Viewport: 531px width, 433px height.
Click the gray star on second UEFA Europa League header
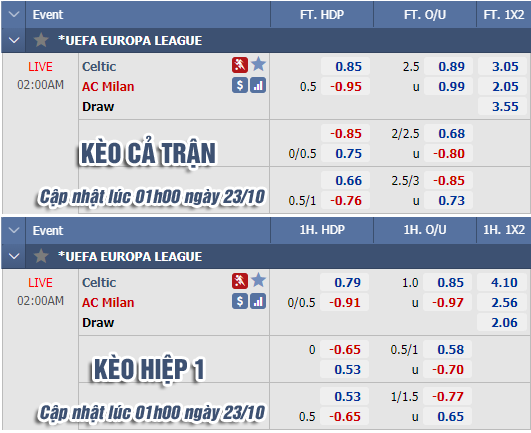tap(41, 256)
